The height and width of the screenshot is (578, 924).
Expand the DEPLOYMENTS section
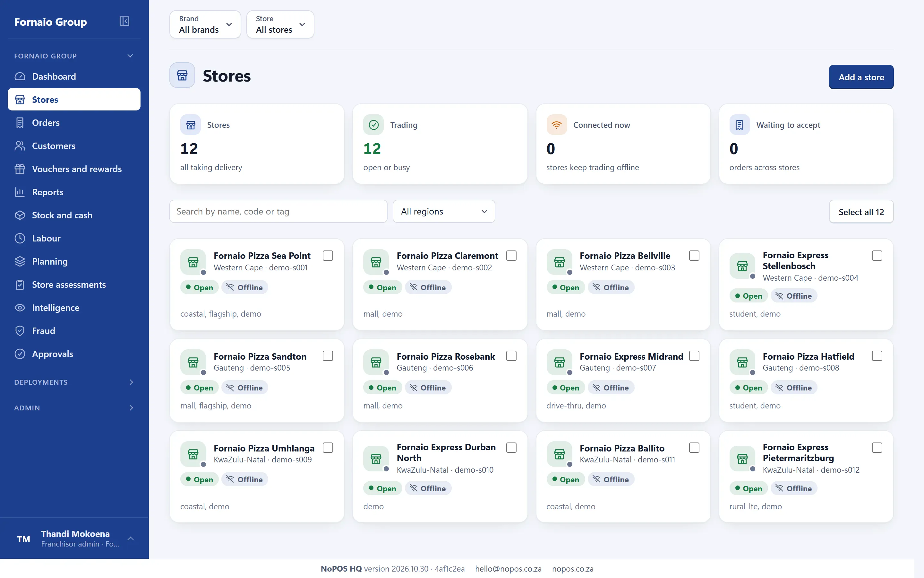(74, 382)
